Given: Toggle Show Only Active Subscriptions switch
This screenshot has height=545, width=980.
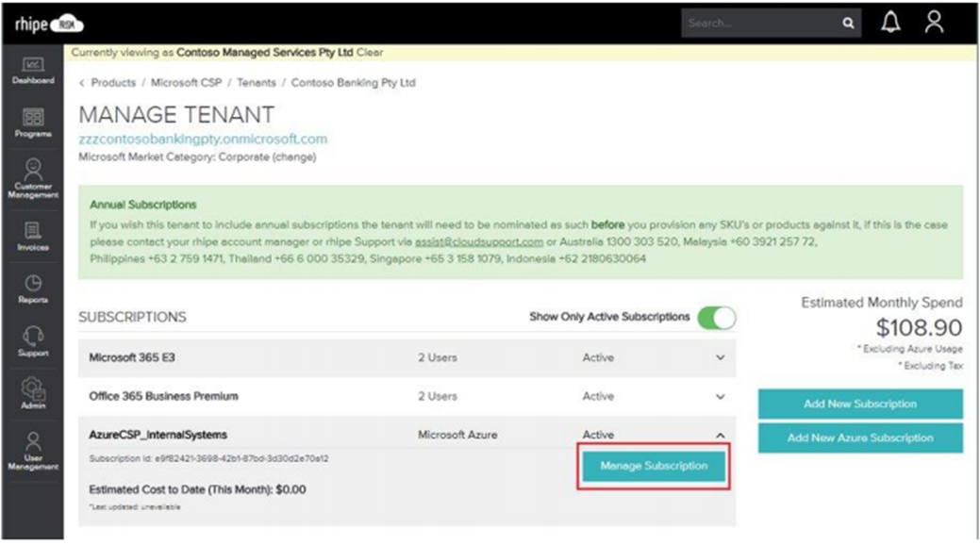Looking at the screenshot, I should pos(716,318).
